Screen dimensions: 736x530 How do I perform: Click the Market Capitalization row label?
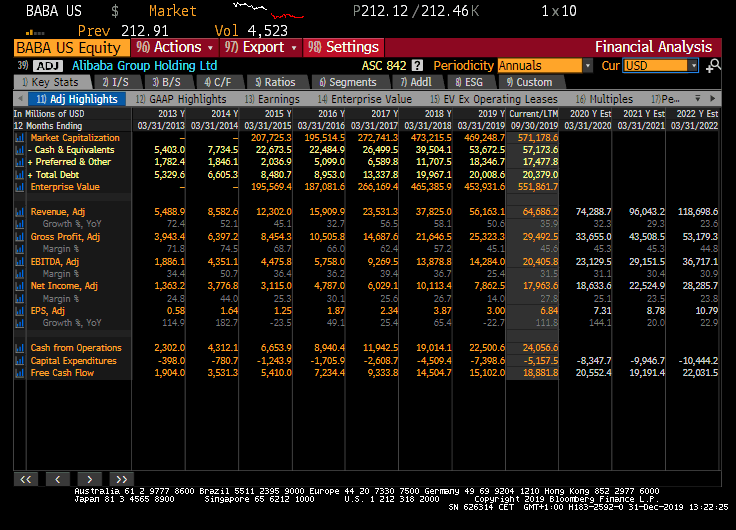75,138
